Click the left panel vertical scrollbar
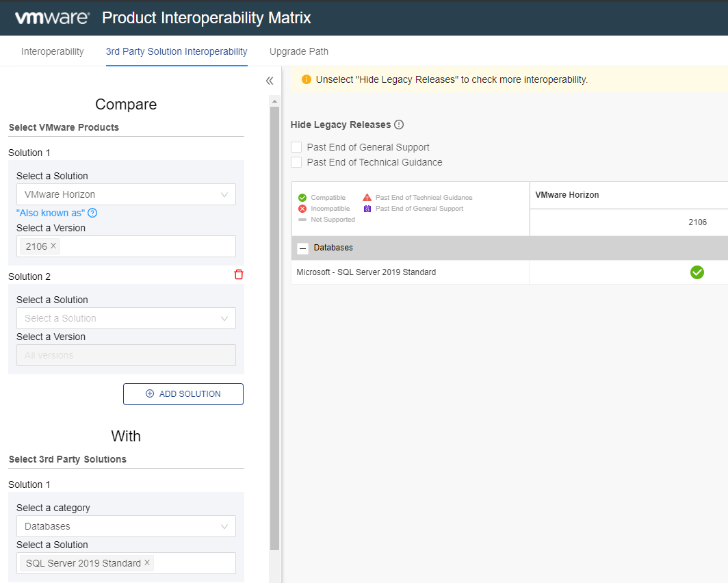 [x=274, y=328]
